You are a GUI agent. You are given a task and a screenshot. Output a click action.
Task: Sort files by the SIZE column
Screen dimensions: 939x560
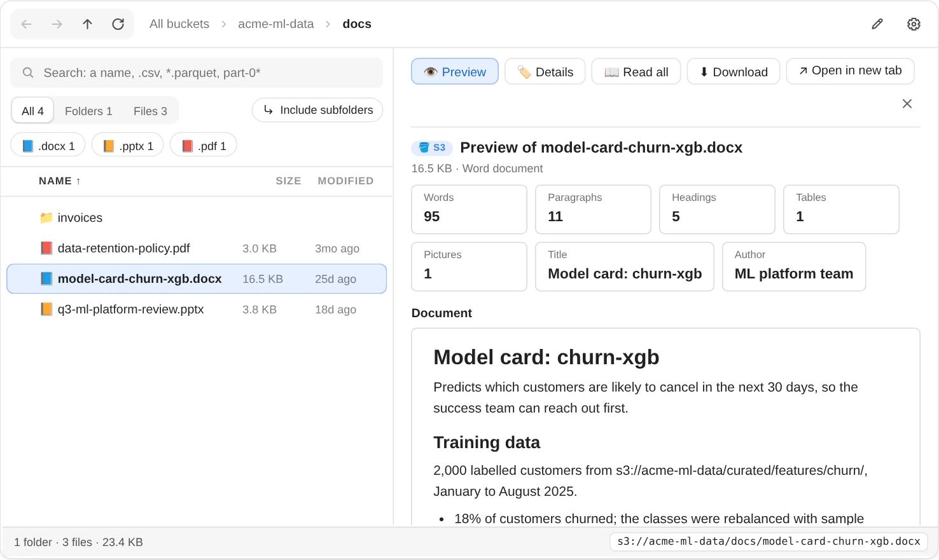[288, 181]
